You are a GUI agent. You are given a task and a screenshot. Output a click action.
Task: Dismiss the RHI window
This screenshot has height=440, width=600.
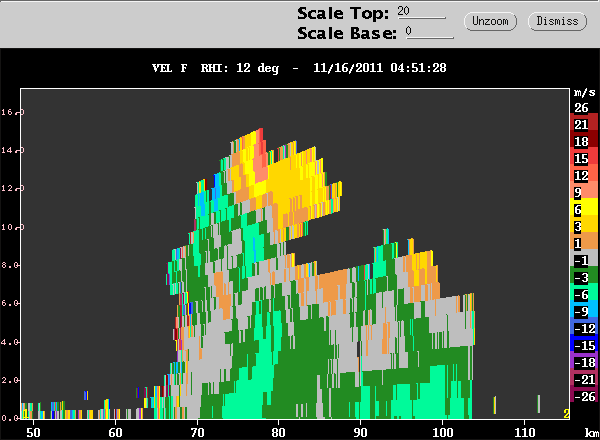[557, 21]
